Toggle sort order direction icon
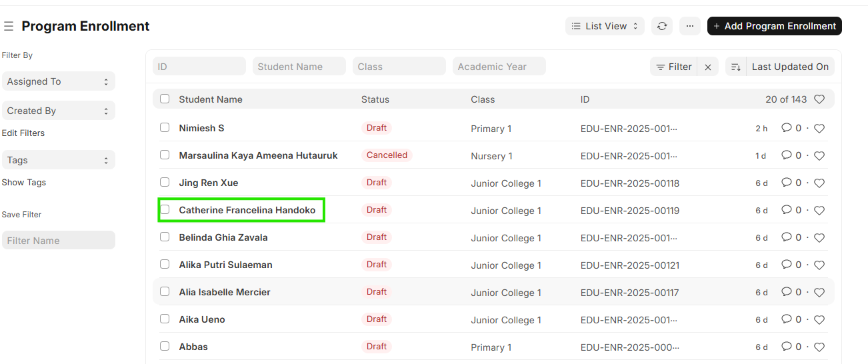Viewport: 868px width, 364px height. coord(735,67)
